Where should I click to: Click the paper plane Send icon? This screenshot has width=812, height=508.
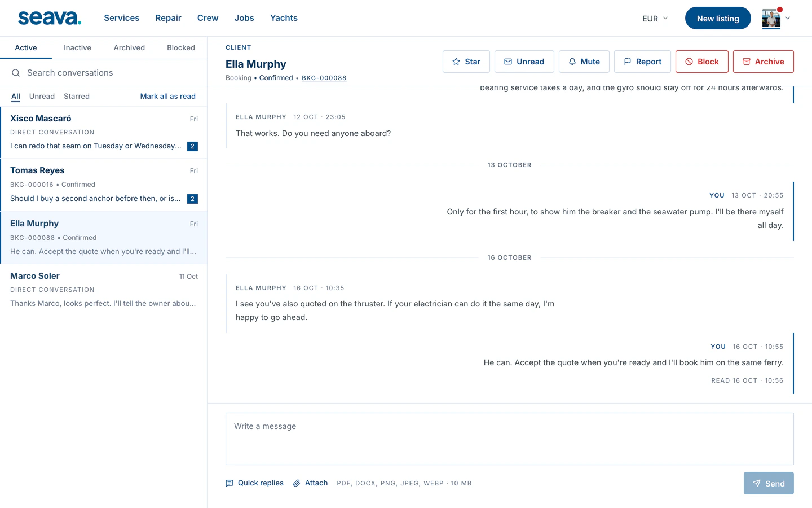(757, 483)
